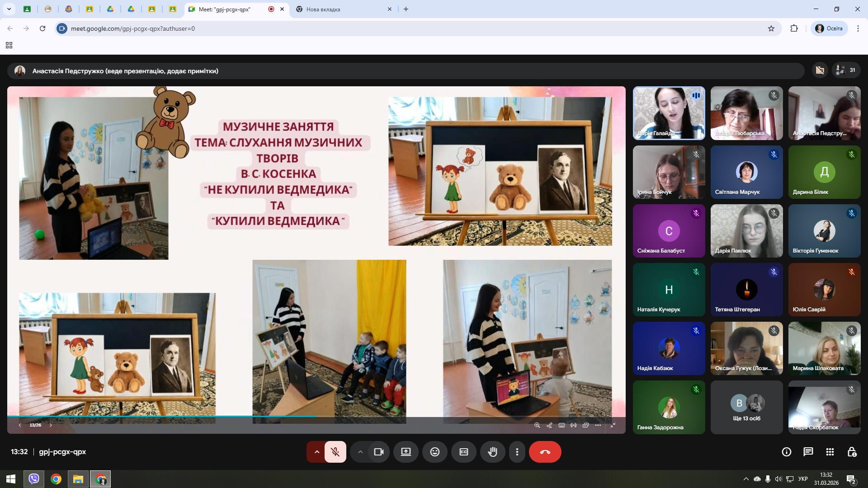Open the Chrome three-dot menu
This screenshot has height=488, width=868.
click(x=858, y=28)
